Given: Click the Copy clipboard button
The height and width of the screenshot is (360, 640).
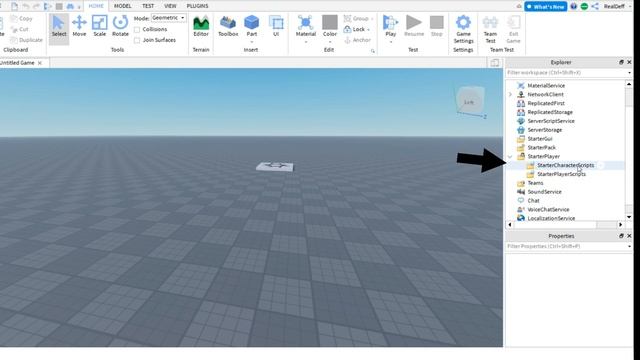Looking at the screenshot, I should pyautogui.click(x=21, y=19).
